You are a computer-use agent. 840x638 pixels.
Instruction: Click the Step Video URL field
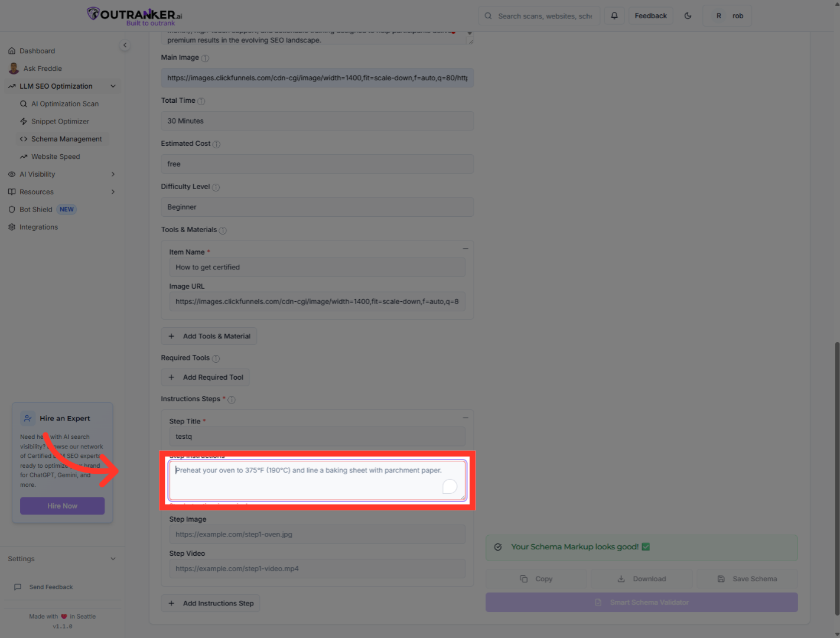click(317, 569)
